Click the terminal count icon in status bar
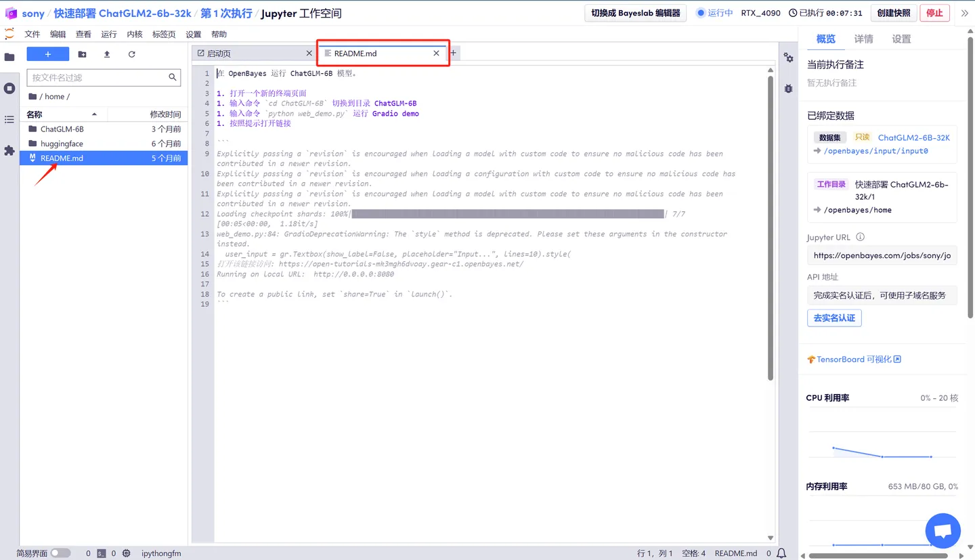 click(102, 553)
